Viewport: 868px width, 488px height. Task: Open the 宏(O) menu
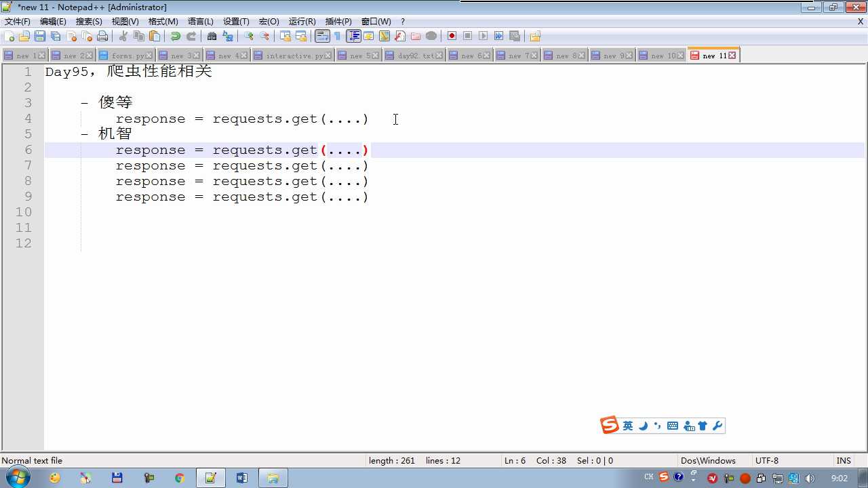click(x=269, y=22)
